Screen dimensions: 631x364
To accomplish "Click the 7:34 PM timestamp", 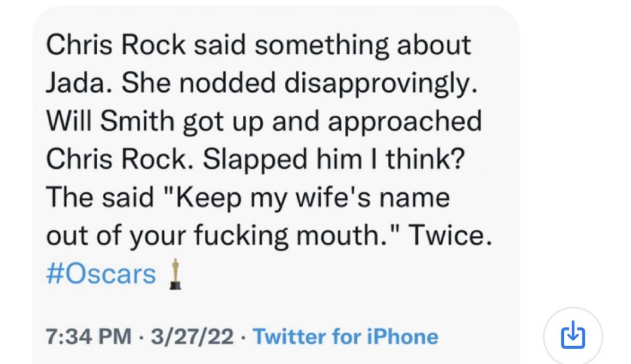I will pyautogui.click(x=89, y=336).
